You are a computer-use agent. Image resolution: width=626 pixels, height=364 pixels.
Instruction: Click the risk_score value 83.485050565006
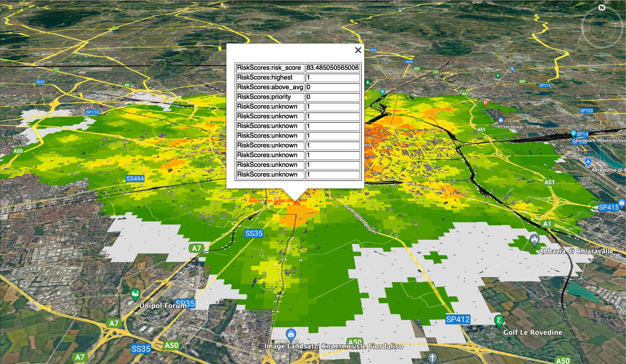coord(332,68)
